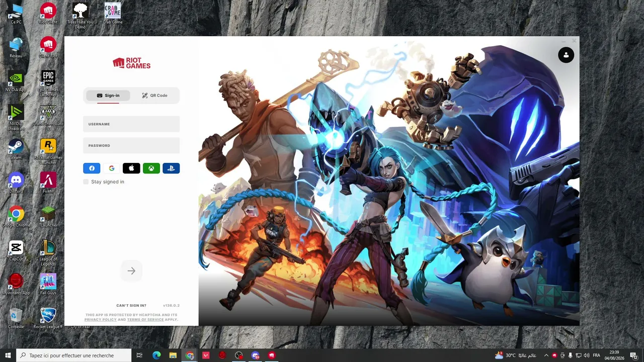Submit login with the arrow button
Viewport: 644px width, 362px height.
click(131, 271)
